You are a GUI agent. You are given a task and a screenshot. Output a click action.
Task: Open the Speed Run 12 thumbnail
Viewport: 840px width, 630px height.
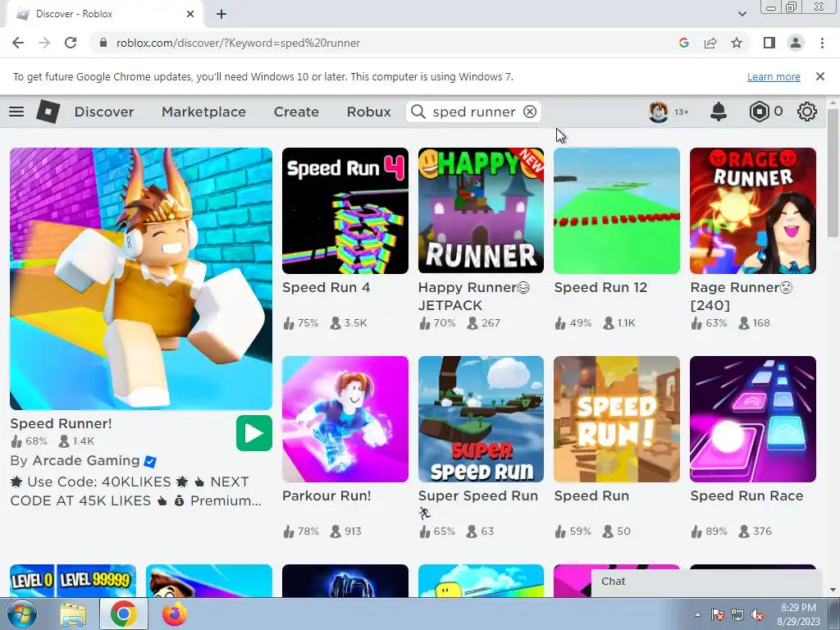[x=617, y=211]
